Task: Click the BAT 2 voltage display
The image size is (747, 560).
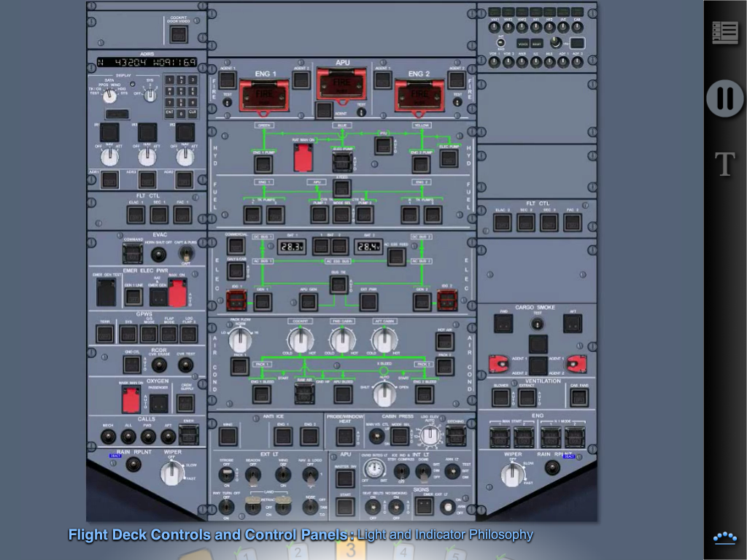Action: (x=368, y=246)
